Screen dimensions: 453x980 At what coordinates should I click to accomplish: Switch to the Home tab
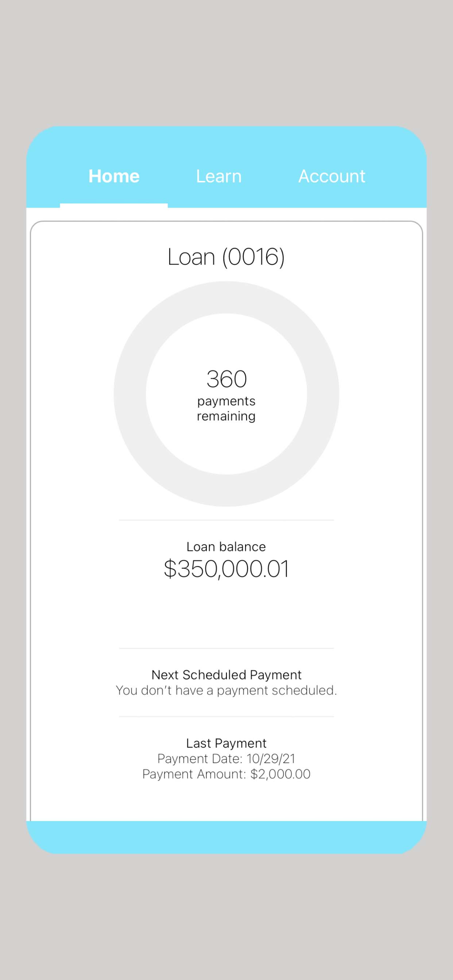[114, 176]
